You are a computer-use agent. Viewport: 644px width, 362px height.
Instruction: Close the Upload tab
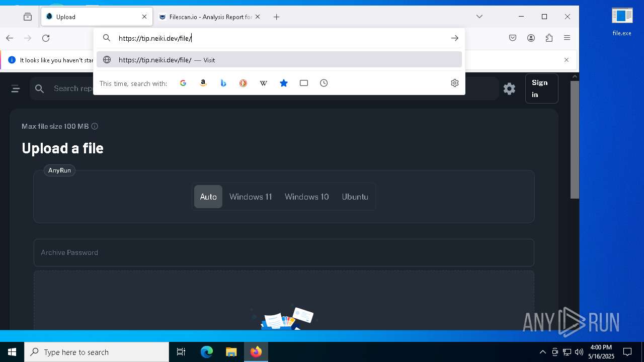[x=144, y=17]
